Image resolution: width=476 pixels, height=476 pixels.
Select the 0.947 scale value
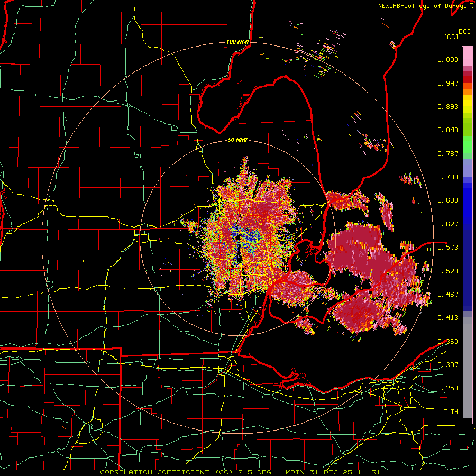pos(448,83)
